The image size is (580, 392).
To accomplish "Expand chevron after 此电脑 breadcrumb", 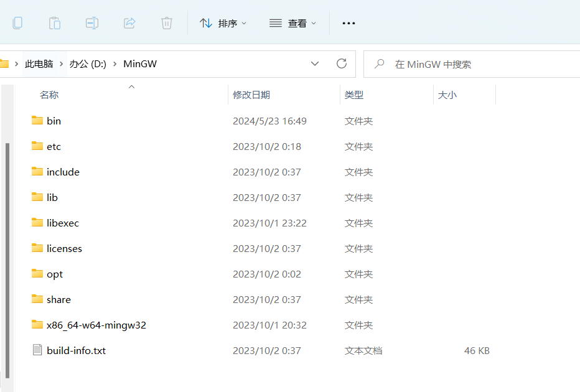I will [x=62, y=64].
